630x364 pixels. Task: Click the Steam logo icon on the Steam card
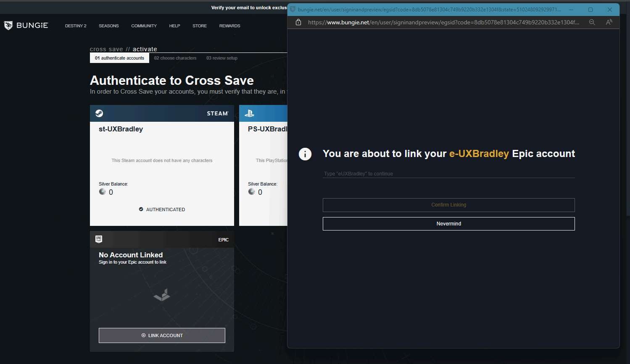pyautogui.click(x=99, y=113)
